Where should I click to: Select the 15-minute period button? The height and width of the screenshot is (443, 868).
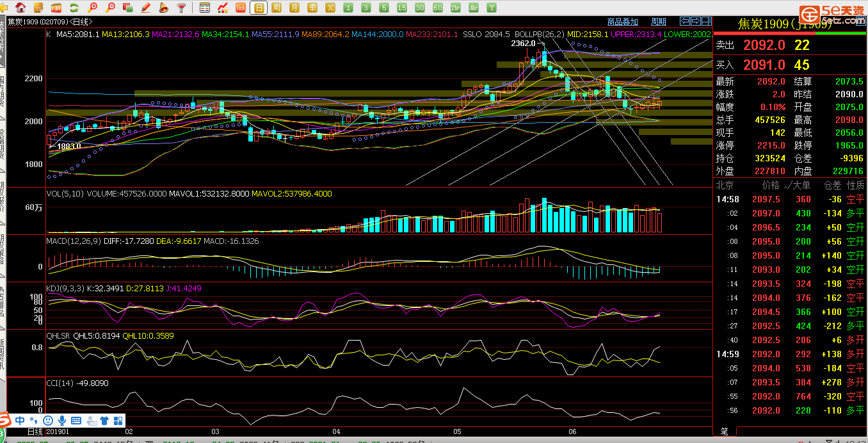[401, 8]
